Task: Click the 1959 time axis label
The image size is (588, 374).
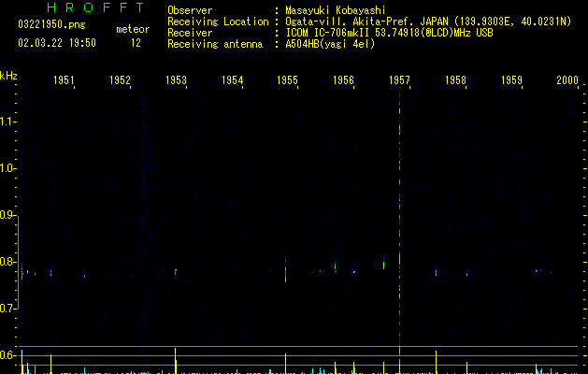Action: pos(511,80)
